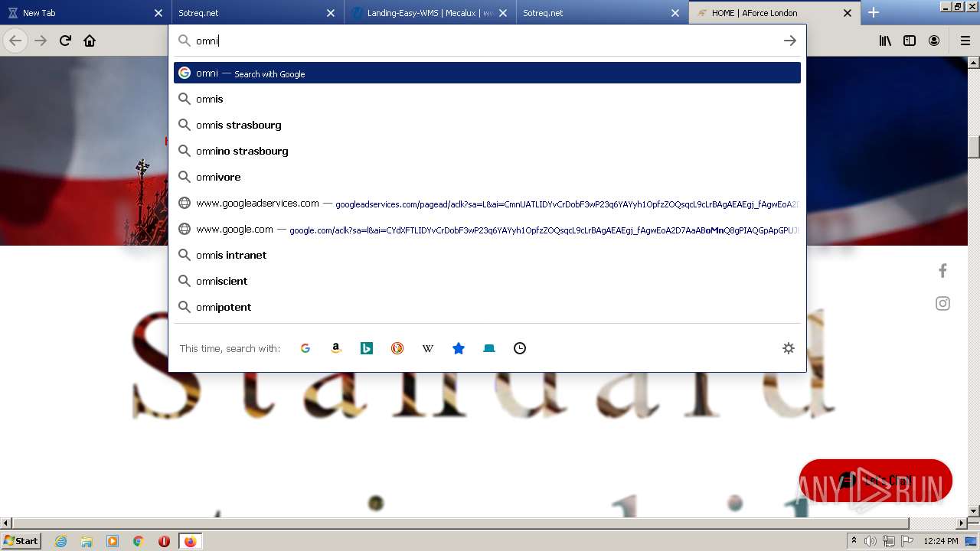Open the Firefox account icon
Viewport: 980px width, 551px height.
tap(934, 41)
